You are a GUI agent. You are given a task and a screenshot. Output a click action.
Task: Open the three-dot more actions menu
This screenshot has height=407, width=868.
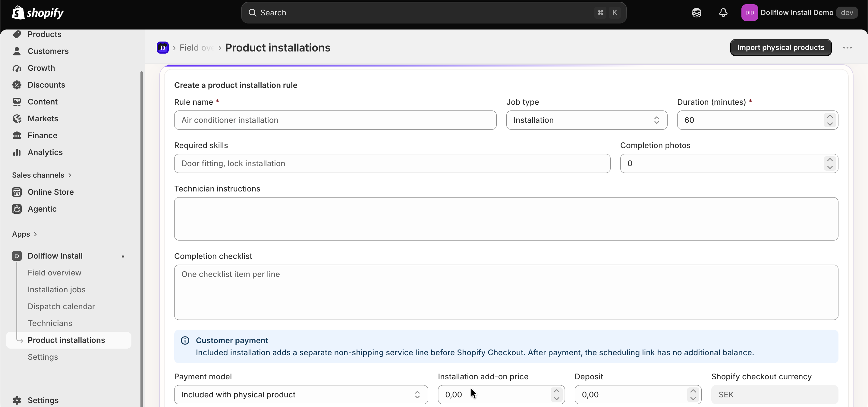848,48
